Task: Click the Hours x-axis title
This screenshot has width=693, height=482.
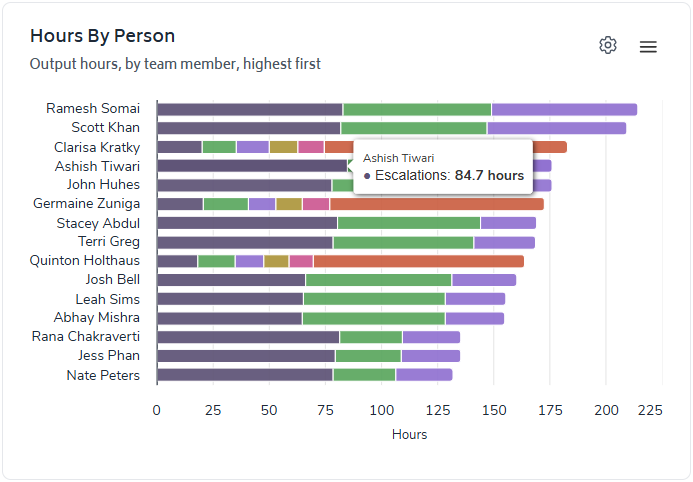Action: pos(409,435)
